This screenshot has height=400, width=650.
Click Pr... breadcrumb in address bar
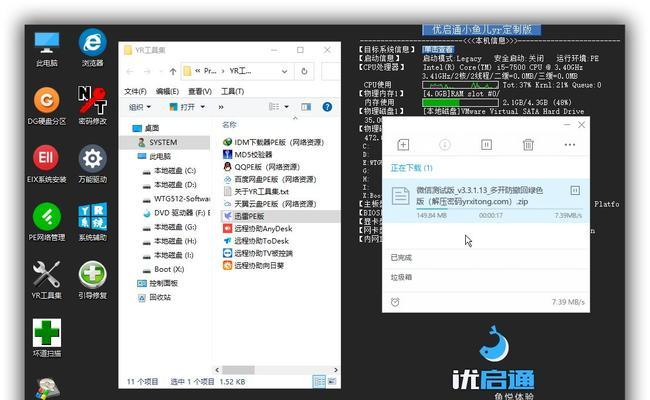[x=210, y=71]
